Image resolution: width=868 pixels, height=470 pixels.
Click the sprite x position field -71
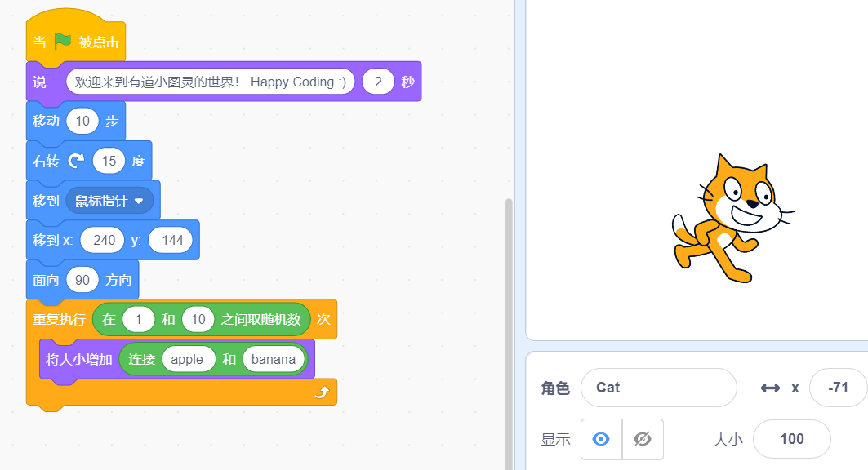coord(838,388)
